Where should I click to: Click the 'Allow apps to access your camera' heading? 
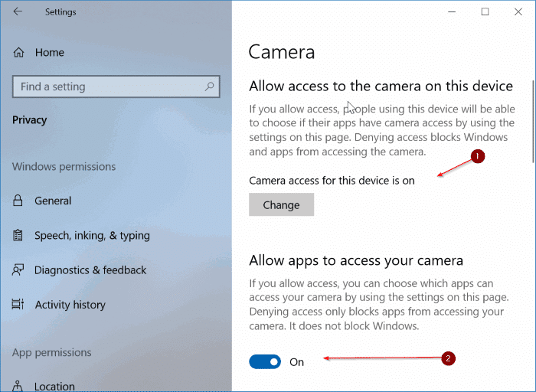[356, 260]
